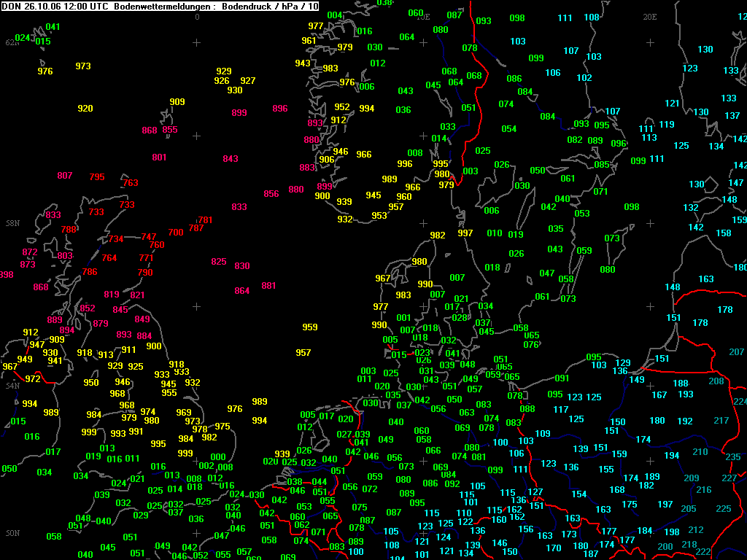This screenshot has width=747, height=560.
Task: Select the yellow North Sea value 959
Action: pos(309,327)
